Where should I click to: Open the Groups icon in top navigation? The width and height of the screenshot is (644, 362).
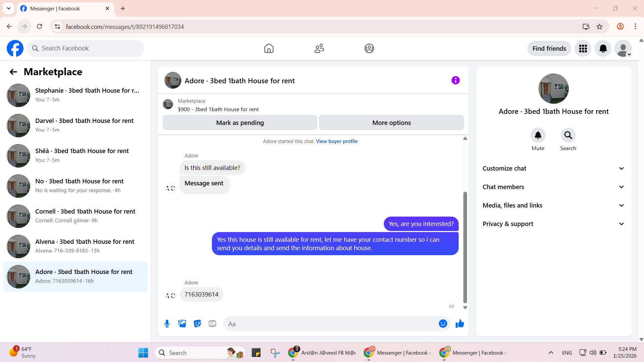coord(369,48)
